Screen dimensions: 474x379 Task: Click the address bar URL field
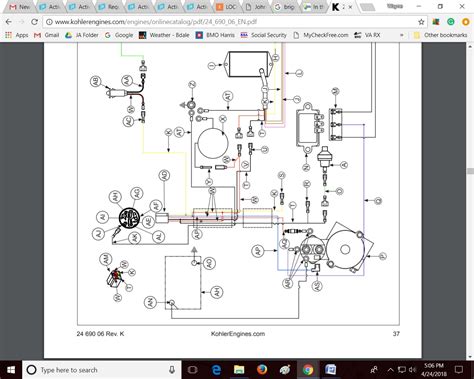[x=230, y=22]
